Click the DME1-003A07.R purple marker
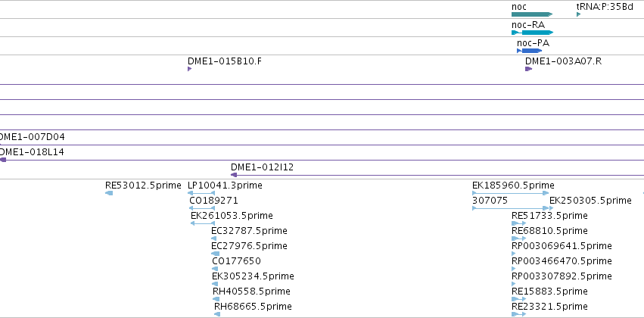 [528, 69]
